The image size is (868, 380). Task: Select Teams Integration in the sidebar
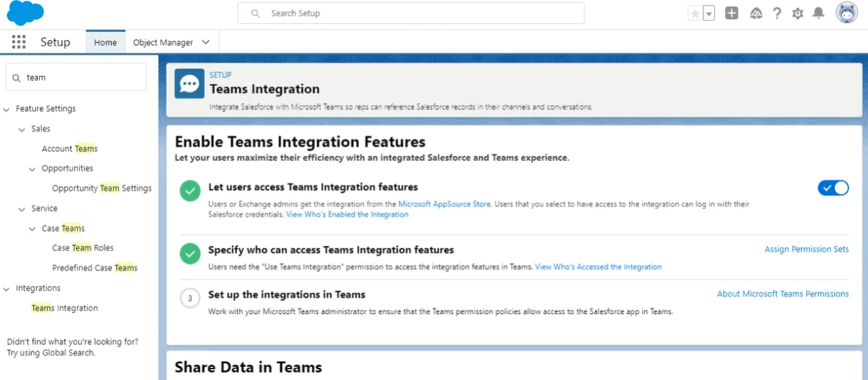(65, 308)
